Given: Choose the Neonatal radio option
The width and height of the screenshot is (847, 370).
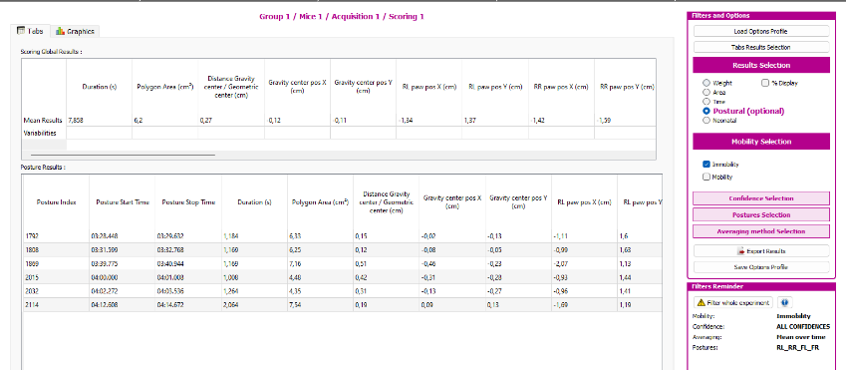Looking at the screenshot, I should (x=706, y=121).
